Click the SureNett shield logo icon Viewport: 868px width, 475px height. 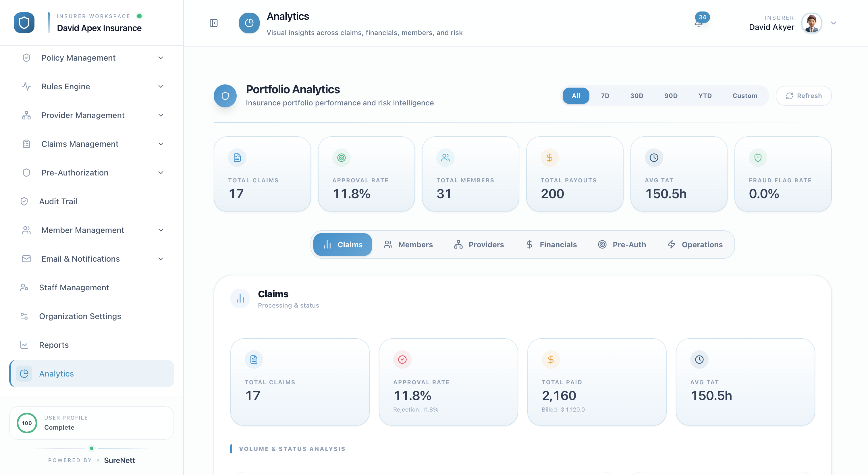click(x=24, y=23)
